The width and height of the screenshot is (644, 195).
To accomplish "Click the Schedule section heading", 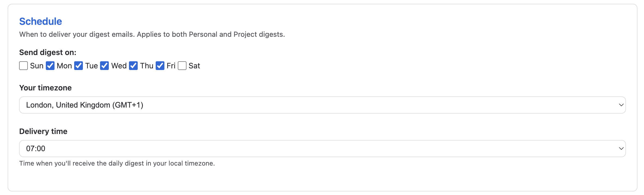I will click(x=41, y=21).
